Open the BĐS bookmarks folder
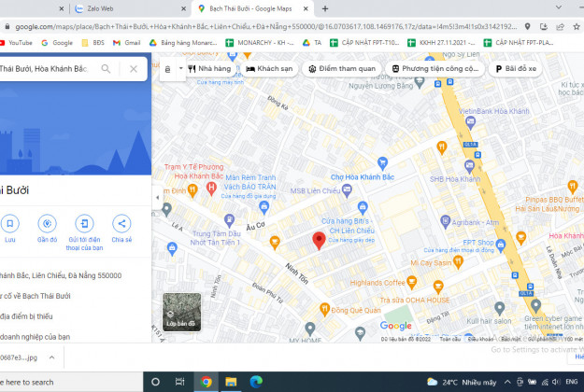The width and height of the screenshot is (584, 392). pos(93,43)
